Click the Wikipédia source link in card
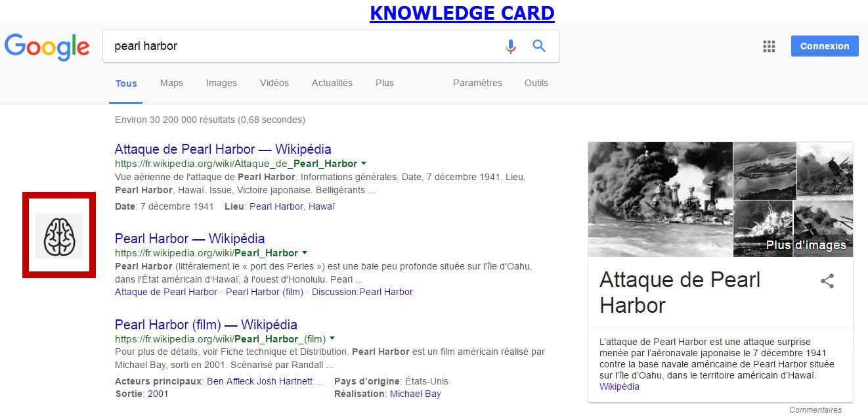This screenshot has width=868, height=416. pos(619,386)
